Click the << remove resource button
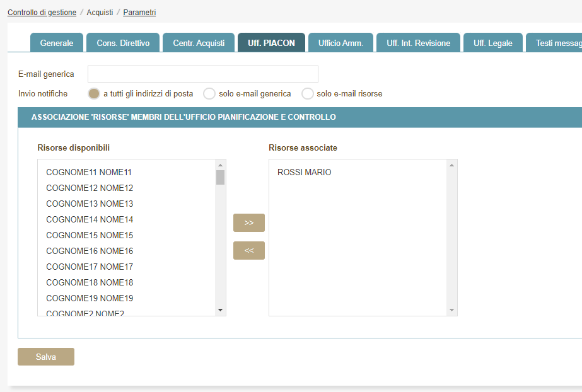The height and width of the screenshot is (392, 582). (x=248, y=250)
